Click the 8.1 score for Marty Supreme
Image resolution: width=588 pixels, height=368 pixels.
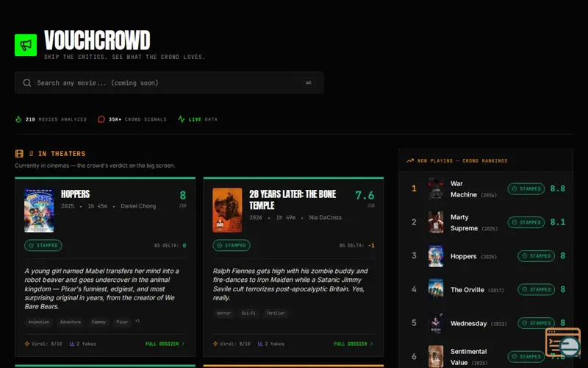click(558, 222)
